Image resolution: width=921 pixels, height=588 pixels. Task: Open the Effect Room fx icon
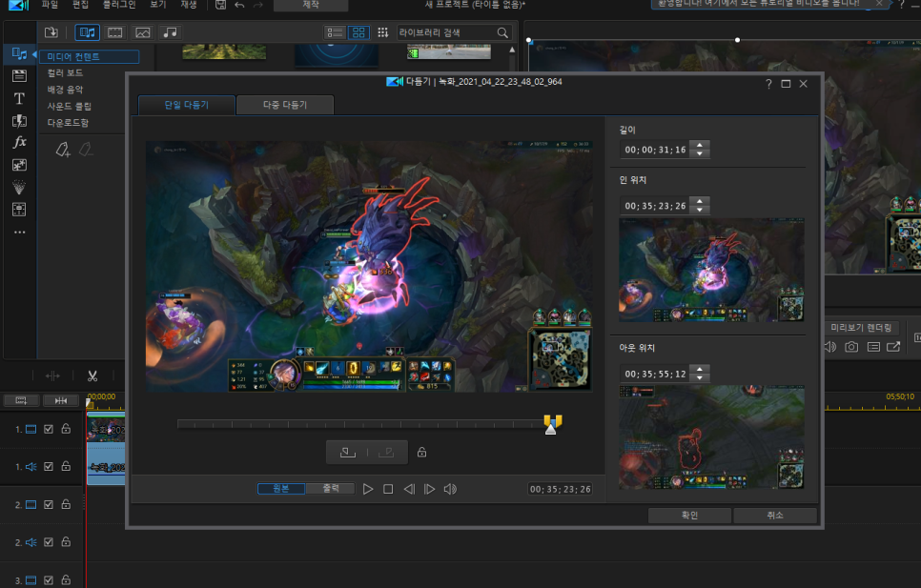point(19,142)
